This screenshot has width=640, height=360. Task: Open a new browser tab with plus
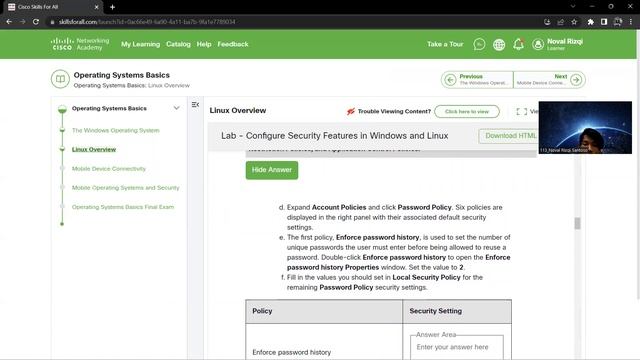112,7
